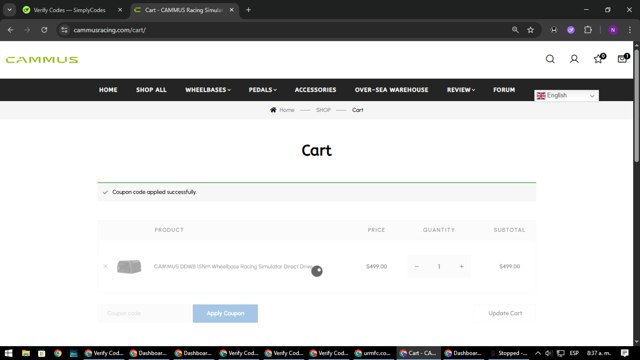Open File Explorer from the taskbar
This screenshot has width=640, height=360.
coord(26,353)
